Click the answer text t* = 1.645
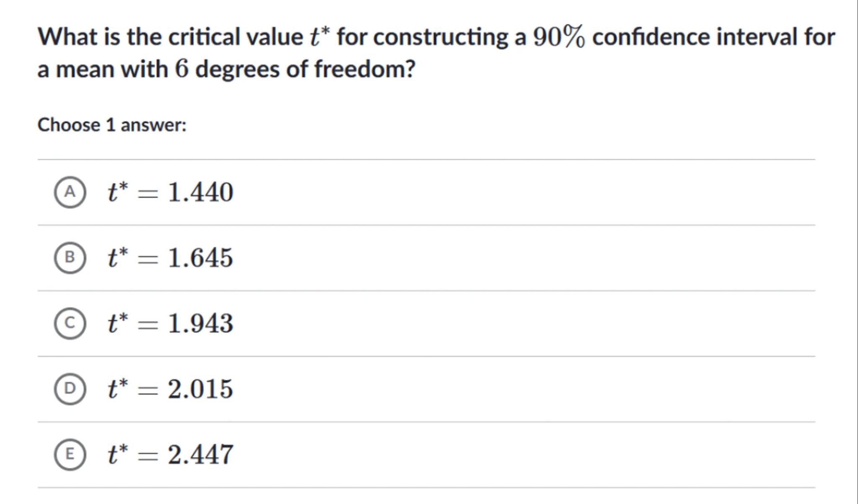 (x=170, y=258)
